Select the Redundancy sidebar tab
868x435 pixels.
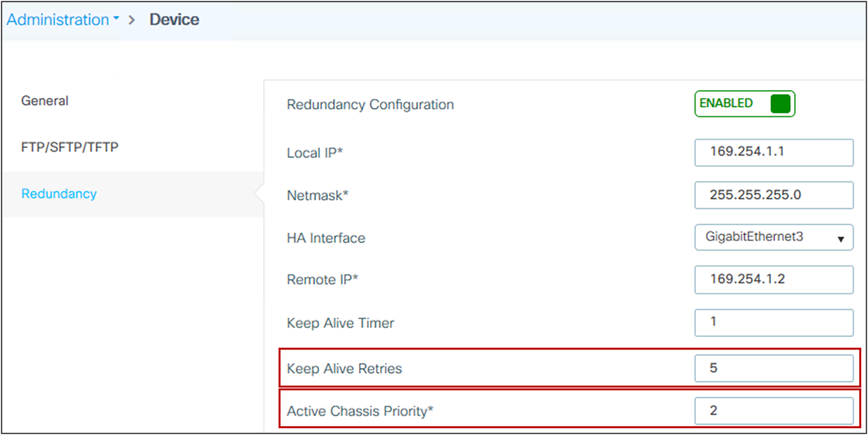pos(59,193)
